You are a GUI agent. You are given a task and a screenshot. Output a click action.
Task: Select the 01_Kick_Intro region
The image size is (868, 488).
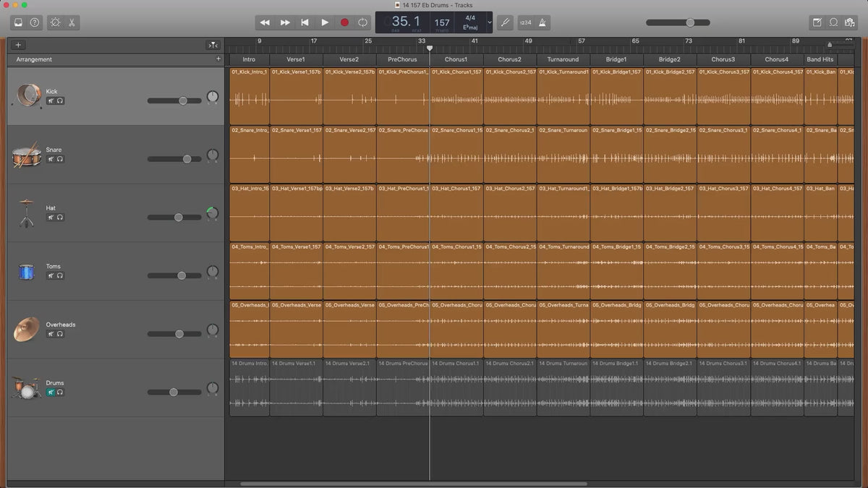point(249,96)
